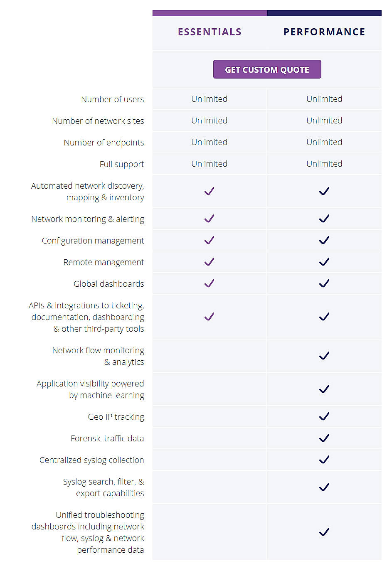The width and height of the screenshot is (392, 566).
Task: Expand the APIs & integrations feature row
Action: click(87, 317)
